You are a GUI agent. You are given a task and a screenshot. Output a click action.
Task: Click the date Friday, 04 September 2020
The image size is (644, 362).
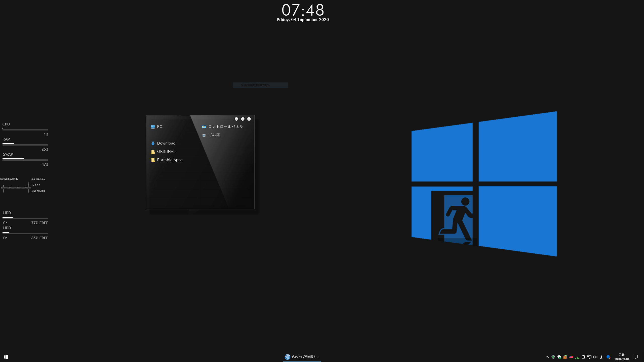click(x=303, y=20)
